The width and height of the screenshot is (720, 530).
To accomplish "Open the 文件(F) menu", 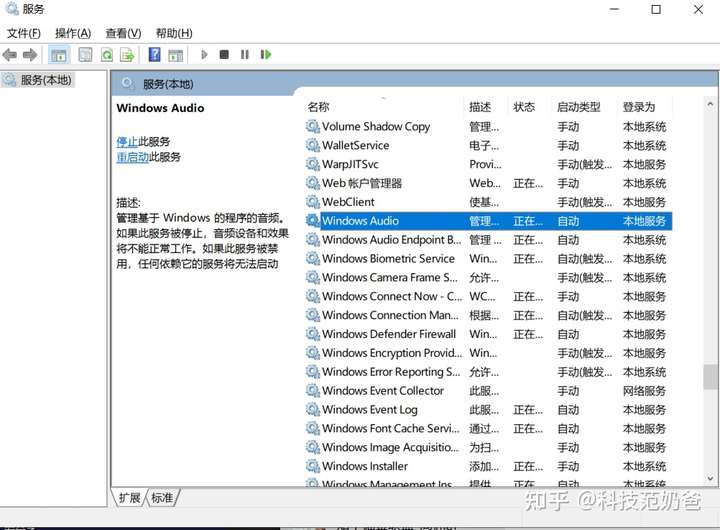I will coord(23,33).
